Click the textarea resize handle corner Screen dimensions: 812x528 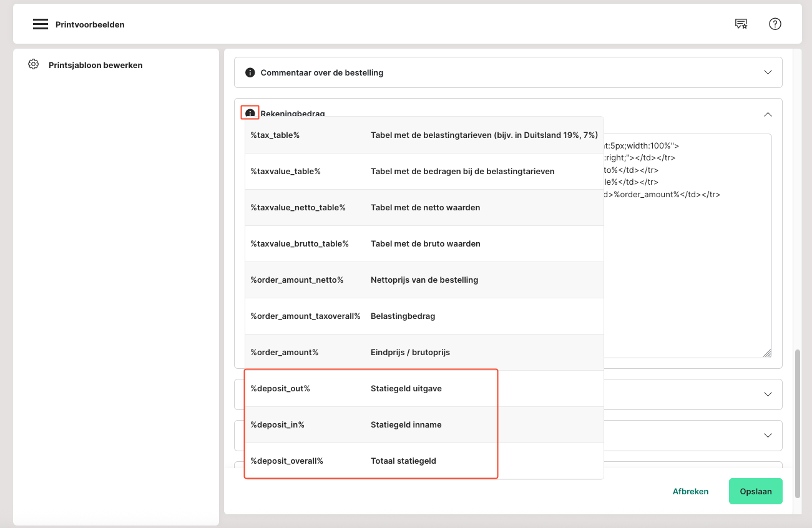click(x=767, y=353)
